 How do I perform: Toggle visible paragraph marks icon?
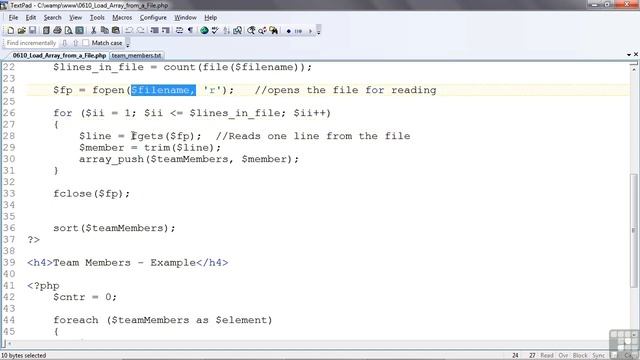190,31
